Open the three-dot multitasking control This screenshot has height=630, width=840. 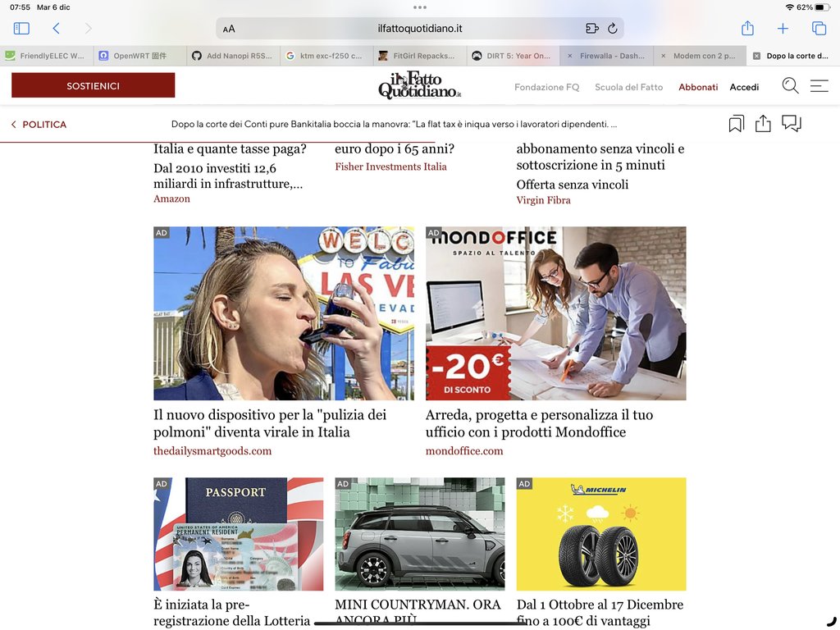(420, 7)
